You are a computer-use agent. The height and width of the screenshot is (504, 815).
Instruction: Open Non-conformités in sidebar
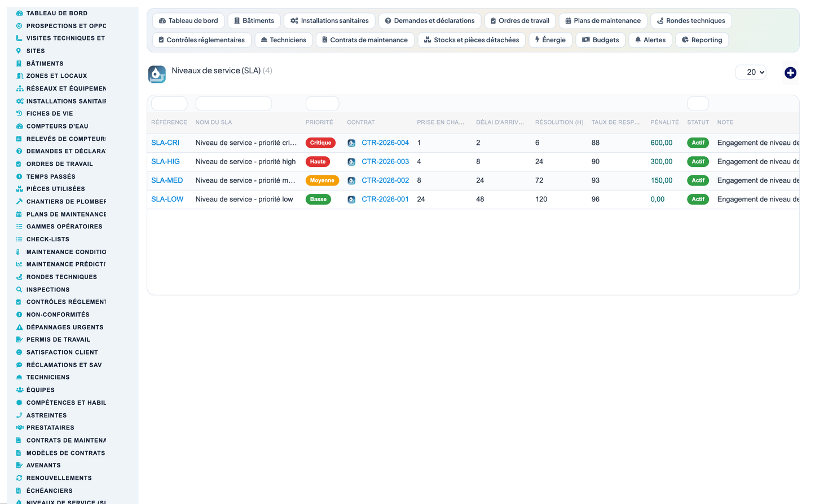tap(58, 315)
